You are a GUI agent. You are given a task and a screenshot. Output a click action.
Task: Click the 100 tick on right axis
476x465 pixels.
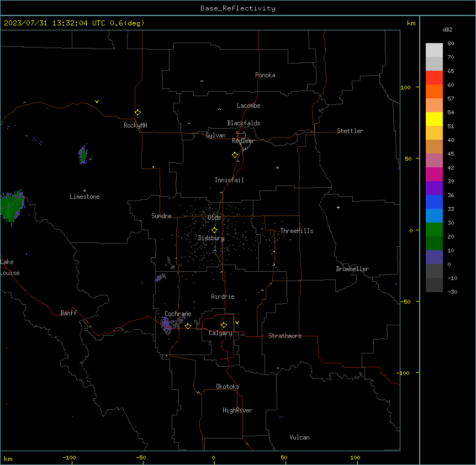(x=405, y=87)
